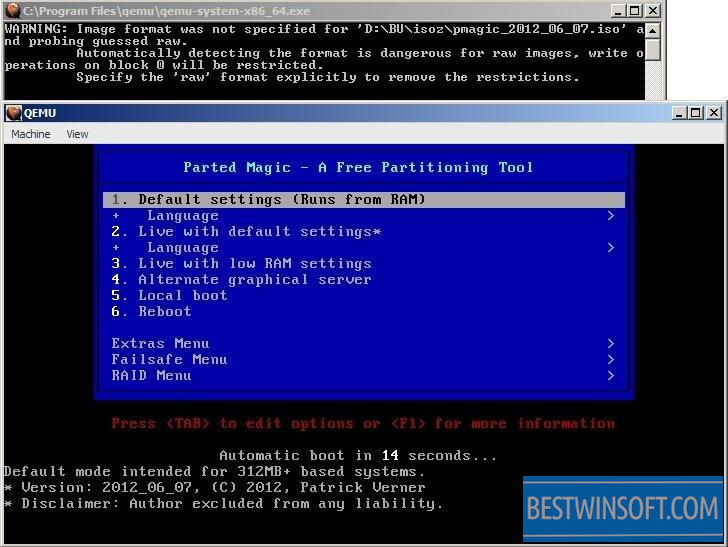Screen dimensions: 728x547
Task: Expand first Language submenu arrow
Action: point(611,216)
